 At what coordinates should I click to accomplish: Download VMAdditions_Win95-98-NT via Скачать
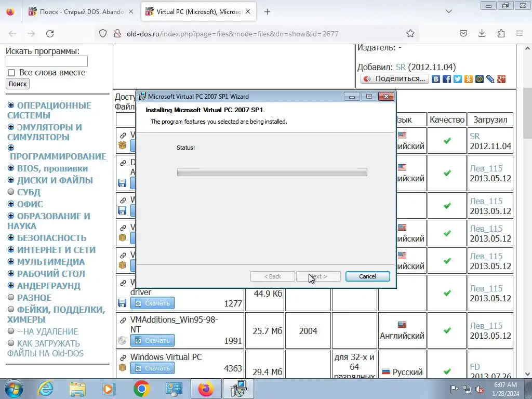click(152, 340)
